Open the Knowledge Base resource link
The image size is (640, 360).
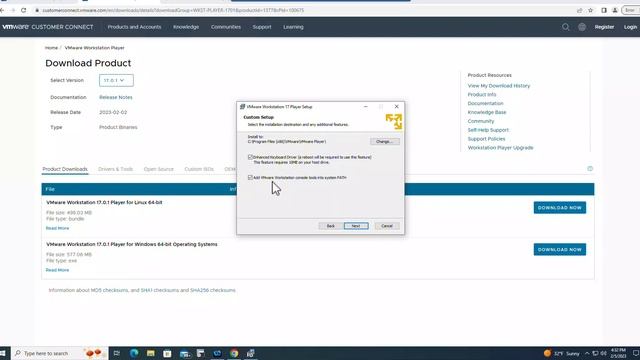click(487, 112)
